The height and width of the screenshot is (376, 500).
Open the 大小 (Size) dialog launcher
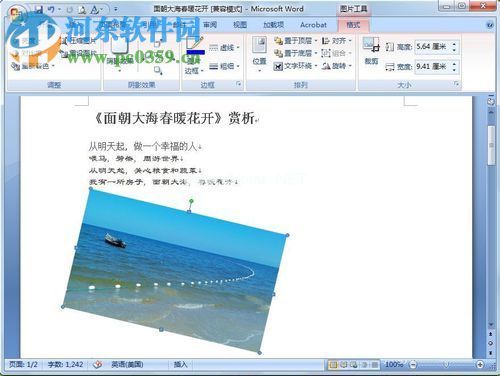pyautogui.click(x=456, y=84)
